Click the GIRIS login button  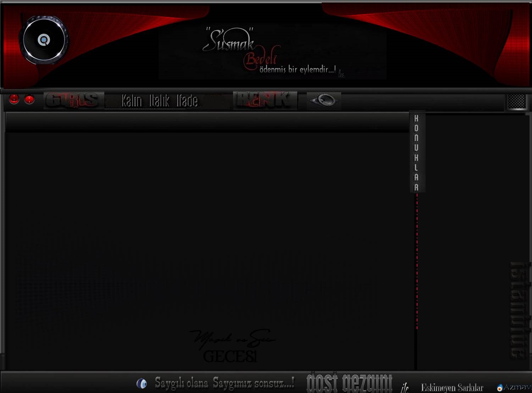coord(73,100)
